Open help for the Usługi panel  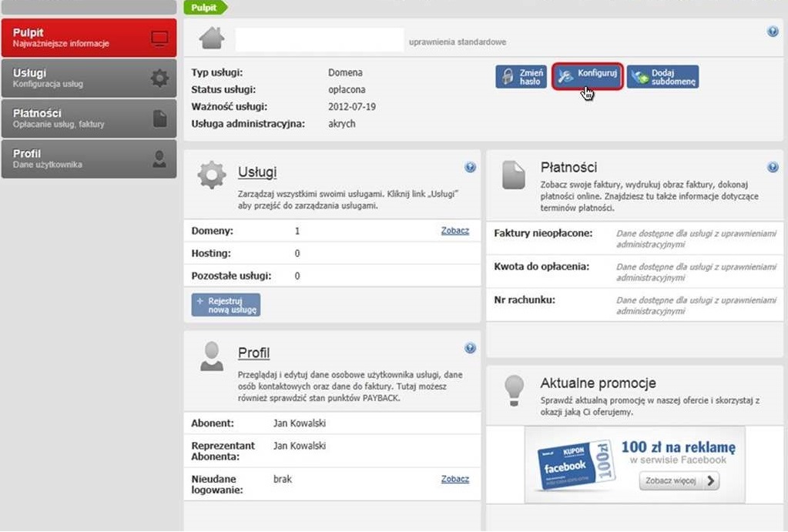click(470, 167)
